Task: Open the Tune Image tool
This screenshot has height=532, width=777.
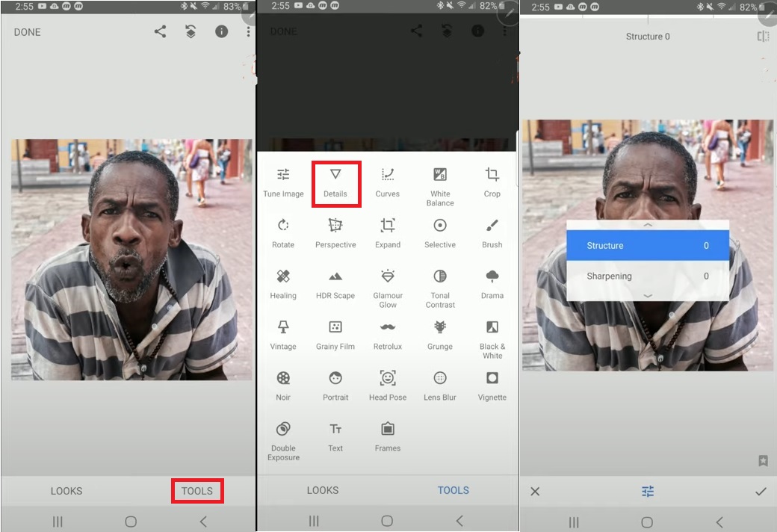Action: (x=283, y=182)
